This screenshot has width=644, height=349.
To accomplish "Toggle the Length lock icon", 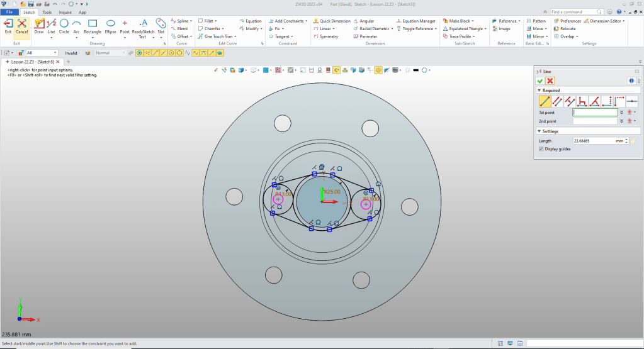I will (633, 141).
